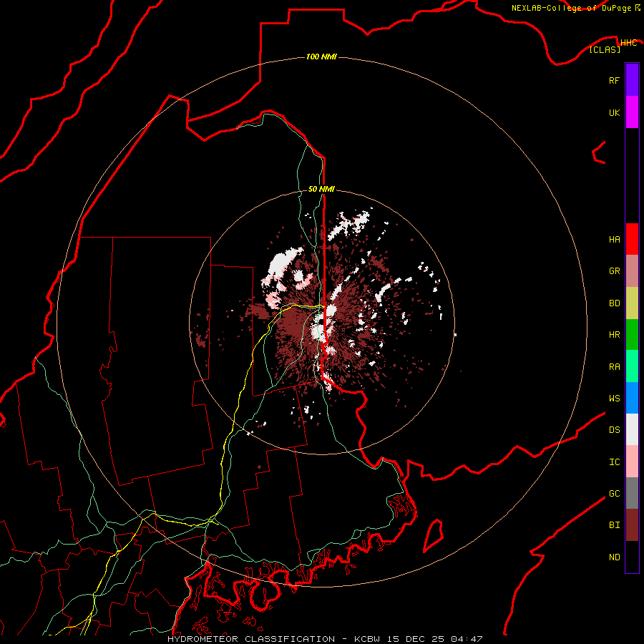Click the GC legend label
The image size is (644, 644).
(x=614, y=494)
